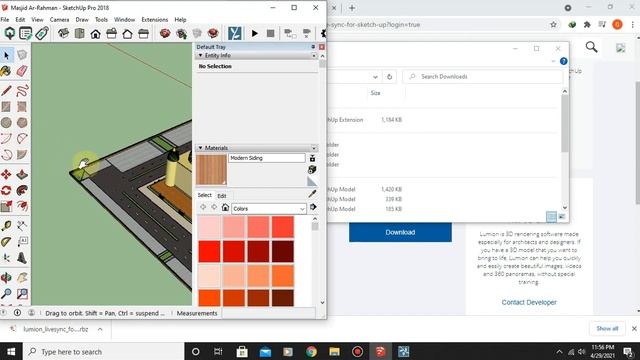Click Show all downloads button
The width and height of the screenshot is (640, 360).
click(607, 329)
